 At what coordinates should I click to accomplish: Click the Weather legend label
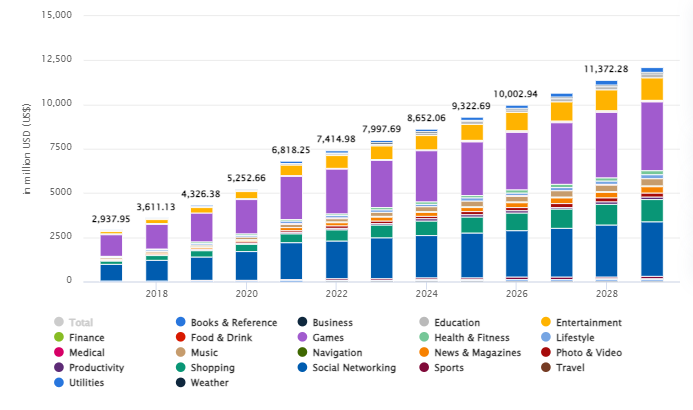pyautogui.click(x=209, y=383)
